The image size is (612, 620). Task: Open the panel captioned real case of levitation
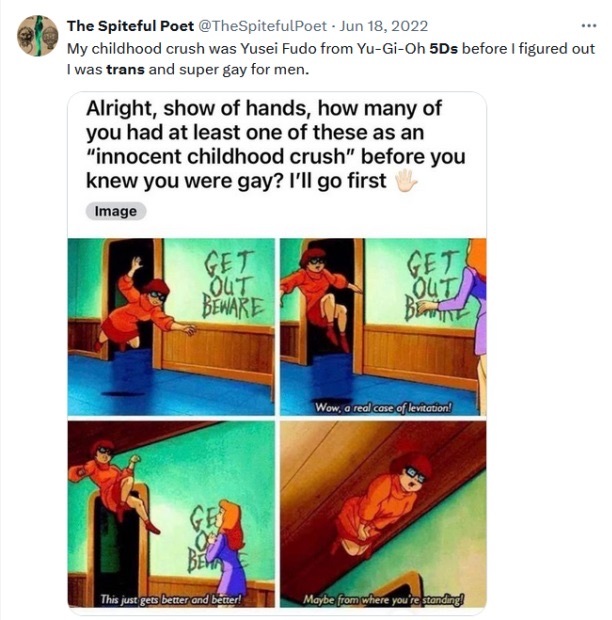(383, 327)
